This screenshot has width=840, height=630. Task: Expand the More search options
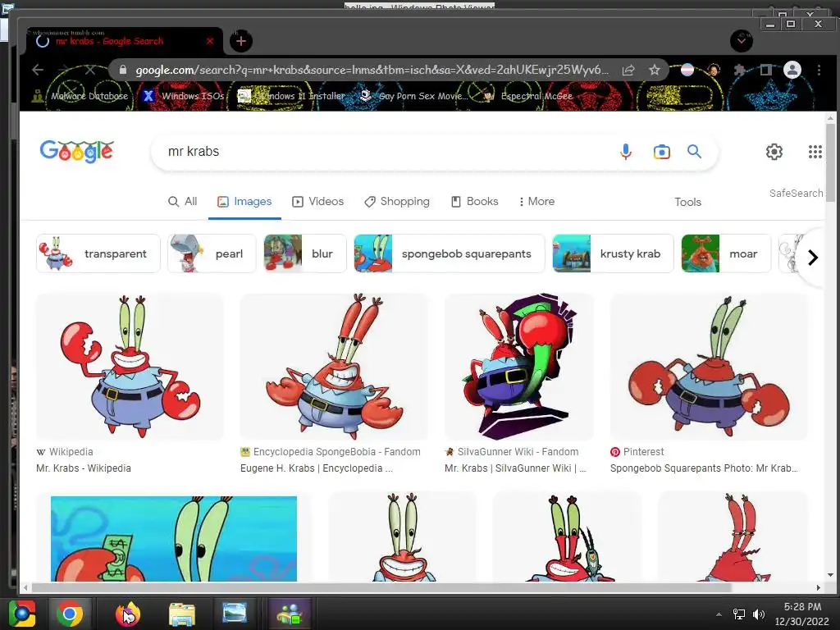tap(536, 202)
